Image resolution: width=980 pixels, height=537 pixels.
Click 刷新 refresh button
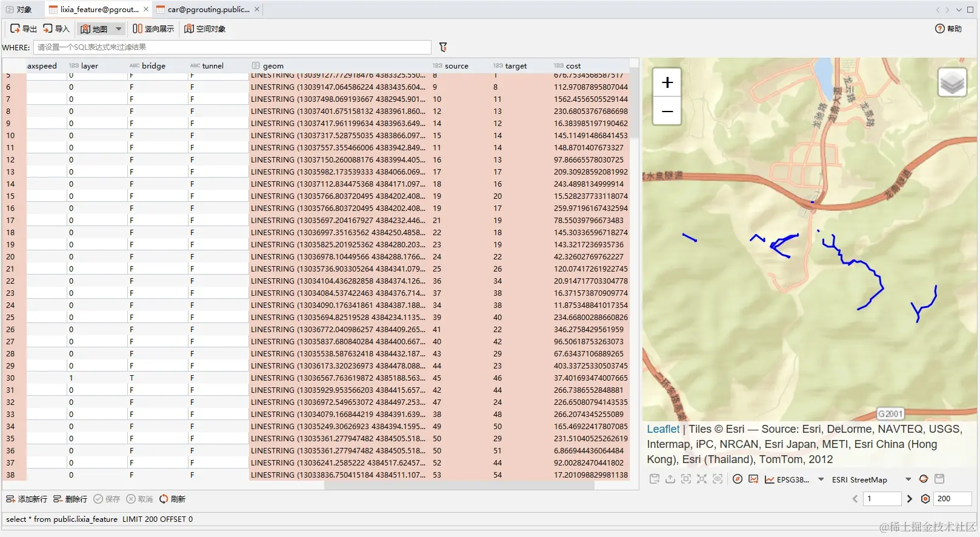click(x=172, y=499)
